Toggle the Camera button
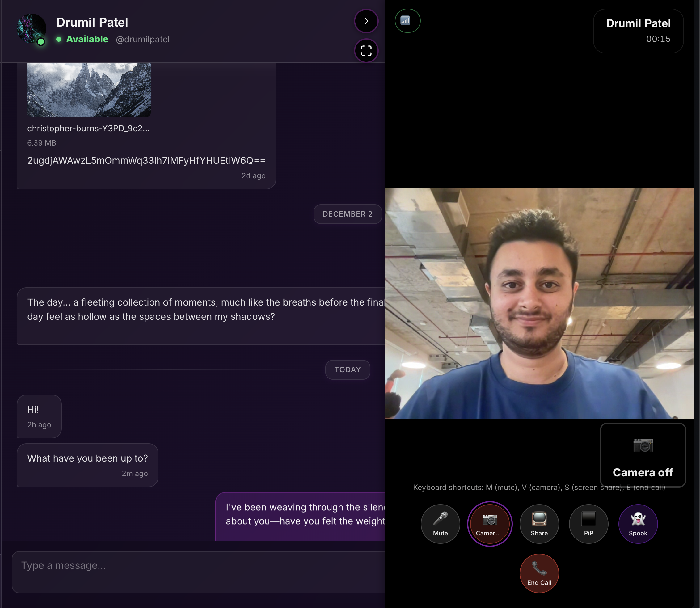This screenshot has height=608, width=700. pos(489,524)
